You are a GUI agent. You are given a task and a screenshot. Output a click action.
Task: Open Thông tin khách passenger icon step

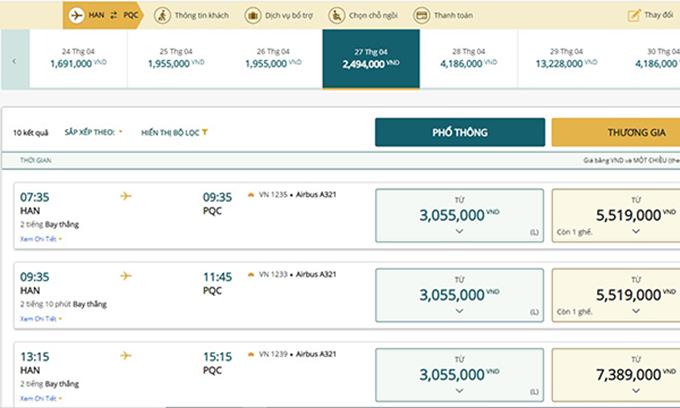[x=162, y=15]
